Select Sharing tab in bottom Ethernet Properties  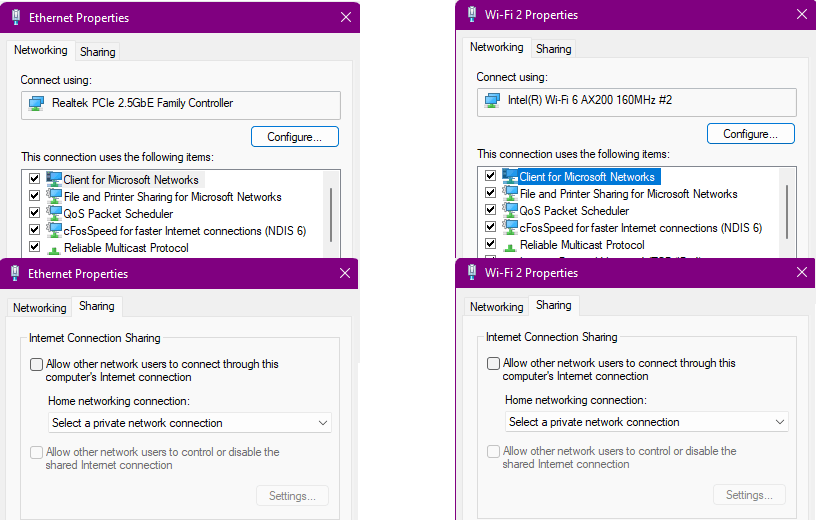pyautogui.click(x=97, y=306)
